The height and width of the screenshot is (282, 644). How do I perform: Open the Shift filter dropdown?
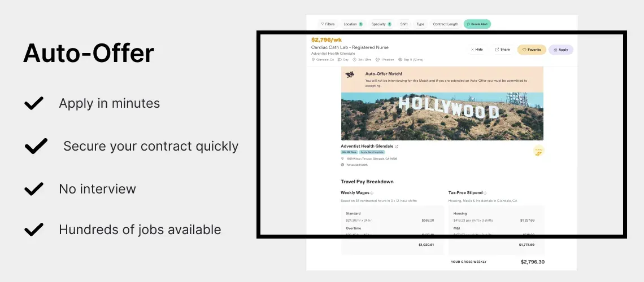404,24
